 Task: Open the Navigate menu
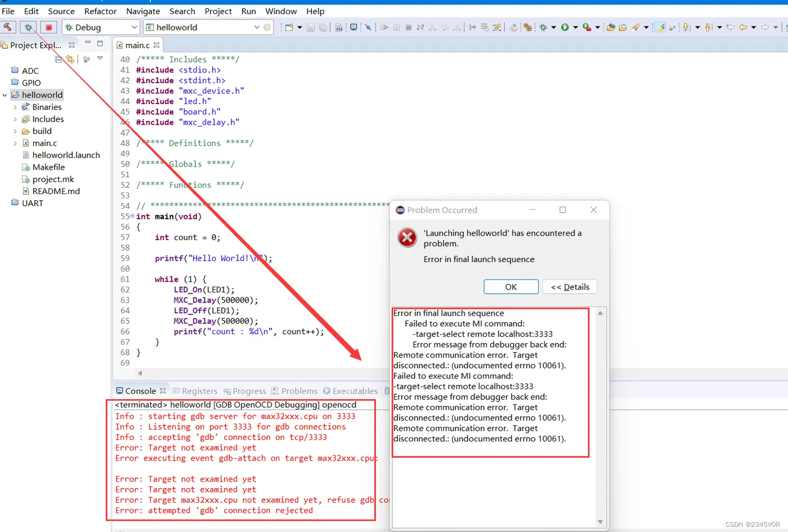pos(143,11)
